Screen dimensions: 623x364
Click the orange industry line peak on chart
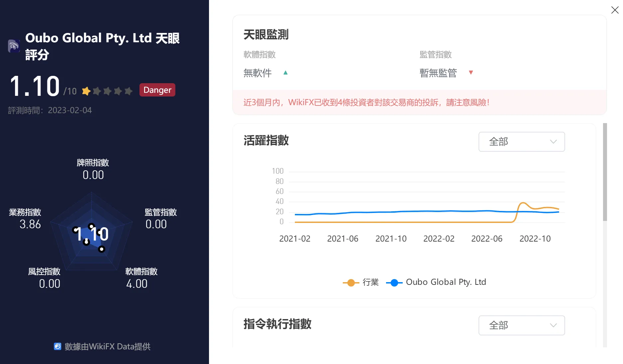tap(523, 203)
